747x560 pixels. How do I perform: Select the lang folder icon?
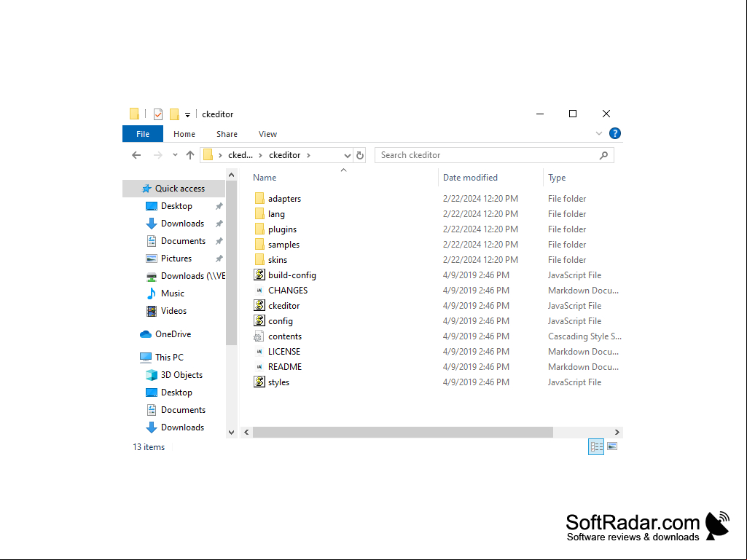click(x=259, y=213)
